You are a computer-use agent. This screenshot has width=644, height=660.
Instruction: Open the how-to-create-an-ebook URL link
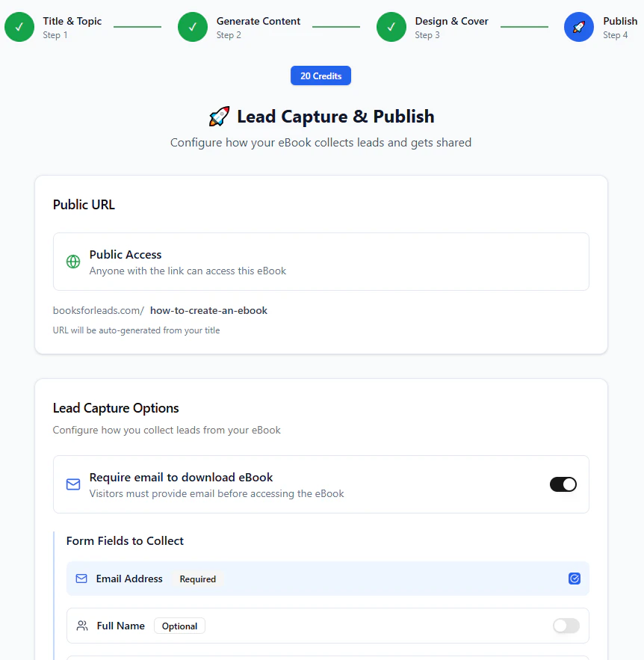point(208,310)
